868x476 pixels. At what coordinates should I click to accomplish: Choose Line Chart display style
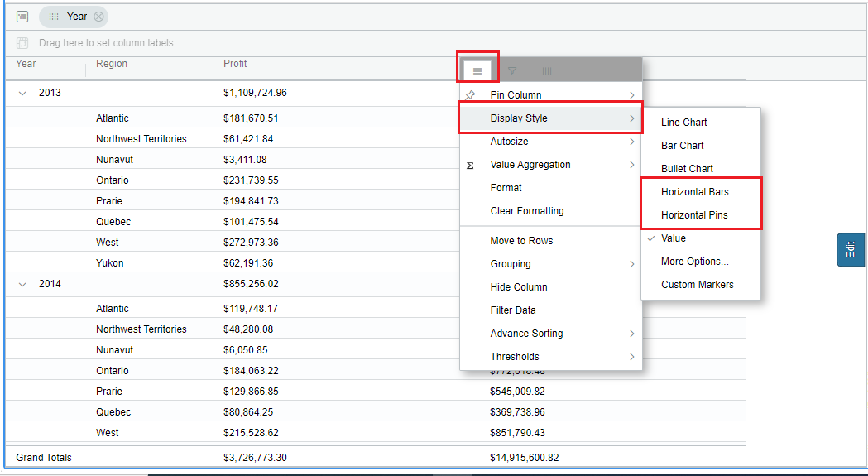[x=683, y=123]
